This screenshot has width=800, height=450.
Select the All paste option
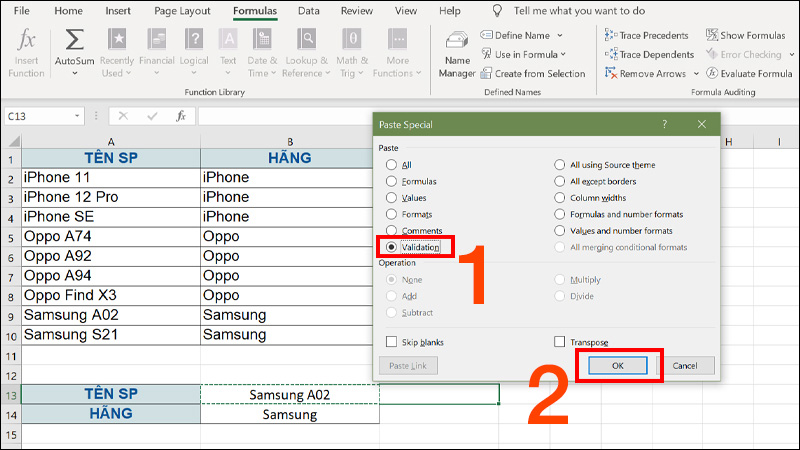pos(391,165)
